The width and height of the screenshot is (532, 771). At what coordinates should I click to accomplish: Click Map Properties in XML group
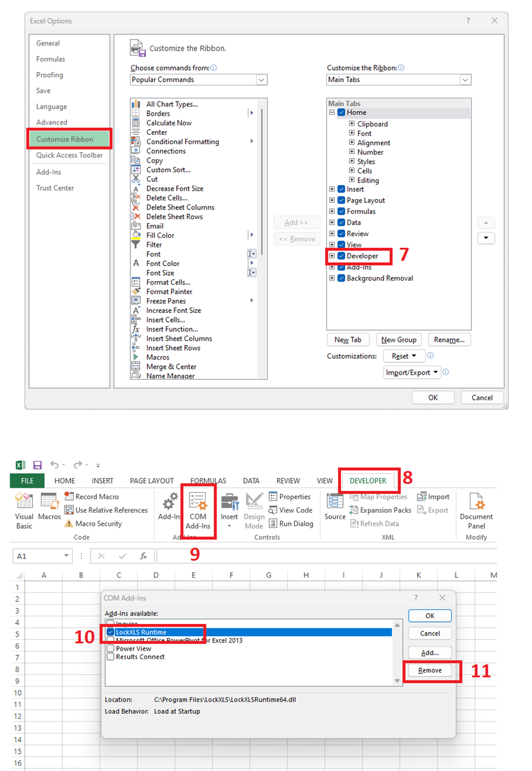click(378, 497)
